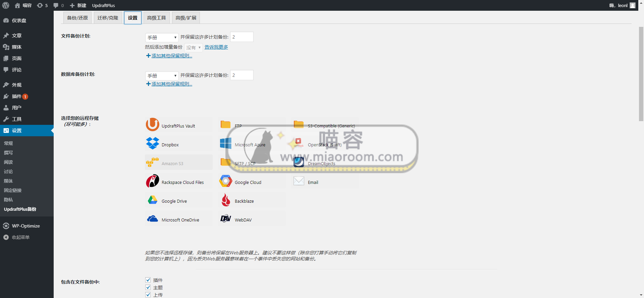Open 文章 posts menu in sidebar
The height and width of the screenshot is (298, 644).
pyautogui.click(x=27, y=35)
